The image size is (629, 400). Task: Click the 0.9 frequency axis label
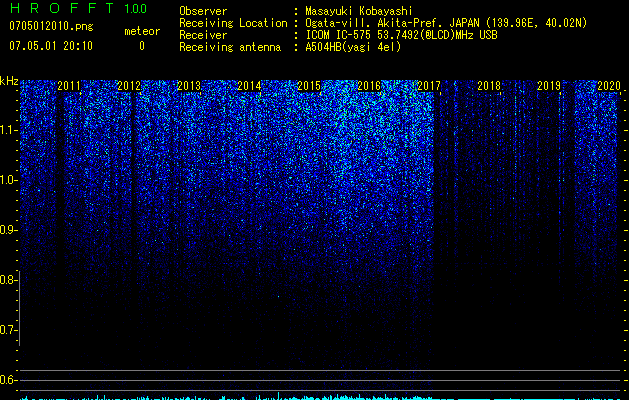[9, 230]
